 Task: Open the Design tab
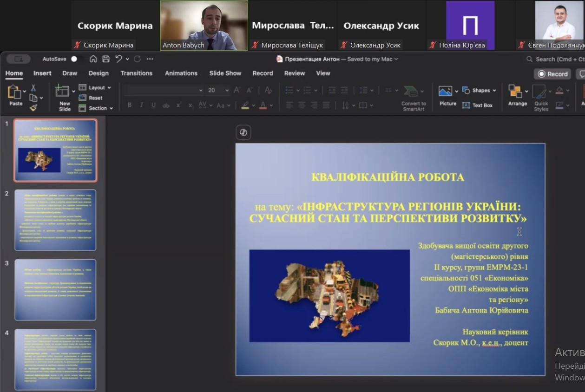pos(99,73)
